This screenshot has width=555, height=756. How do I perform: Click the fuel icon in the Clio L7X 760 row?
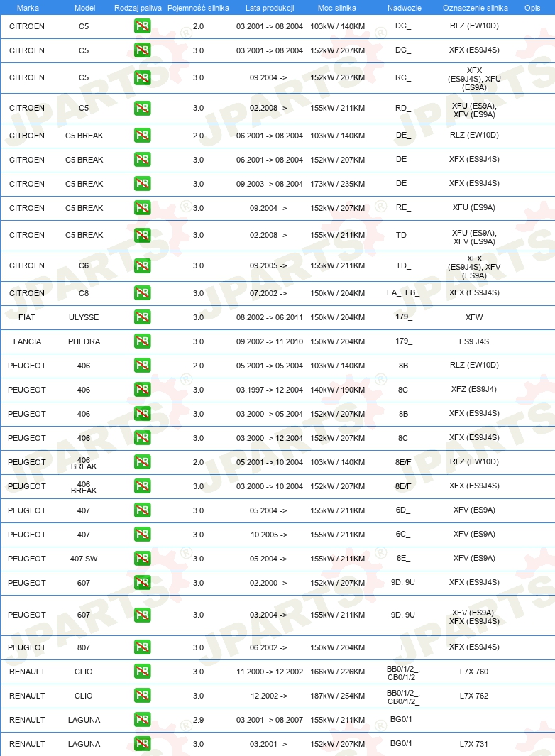[142, 671]
